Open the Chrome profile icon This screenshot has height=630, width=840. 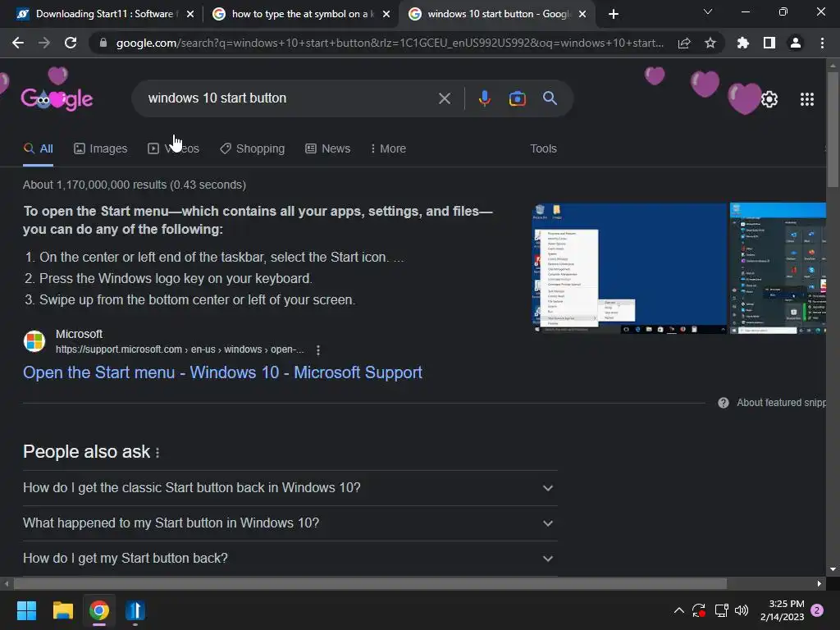point(796,43)
